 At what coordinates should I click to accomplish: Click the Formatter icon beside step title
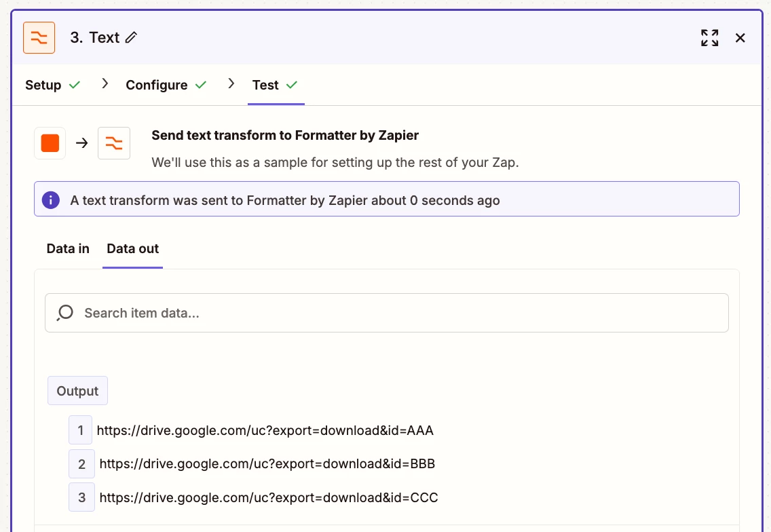[39, 37]
